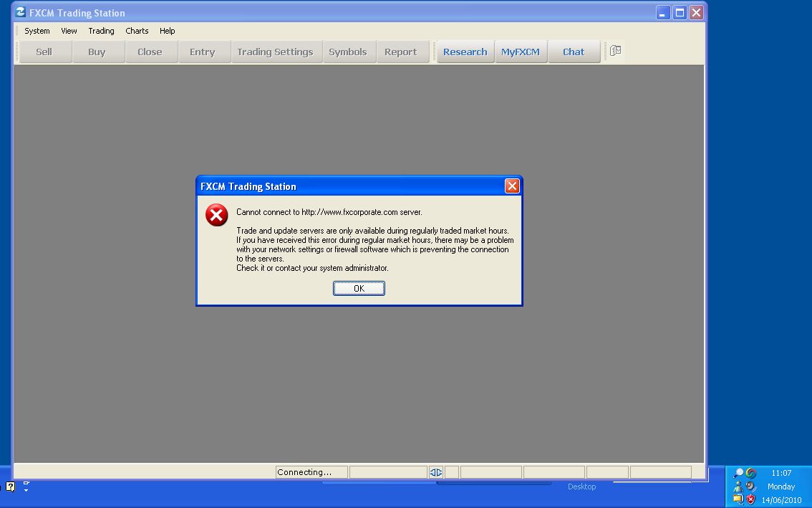Click the connection status icon in status bar
812x508 pixels.
[436, 472]
